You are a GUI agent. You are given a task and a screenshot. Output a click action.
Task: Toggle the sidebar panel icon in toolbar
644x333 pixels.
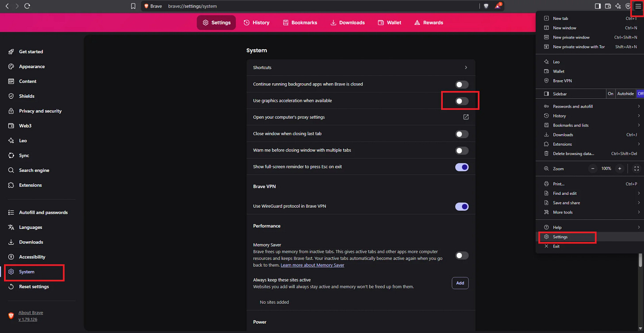(x=598, y=6)
